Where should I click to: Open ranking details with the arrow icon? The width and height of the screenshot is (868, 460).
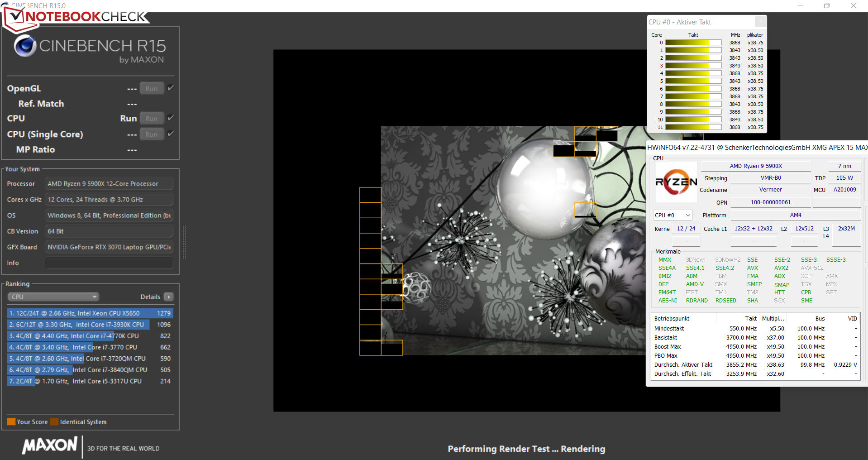(x=169, y=297)
